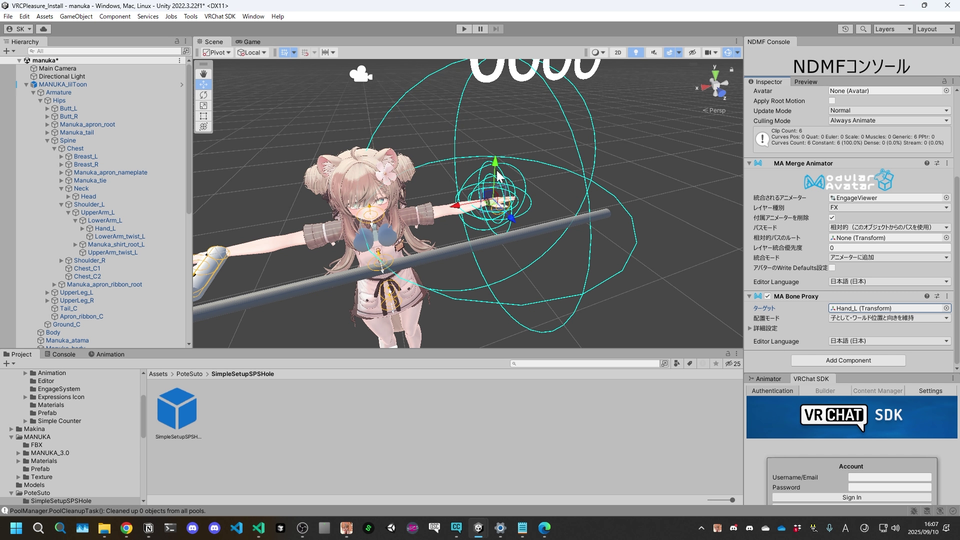This screenshot has height=540, width=960.
Task: Open the Local handle rotation dropdown
Action: 252,52
